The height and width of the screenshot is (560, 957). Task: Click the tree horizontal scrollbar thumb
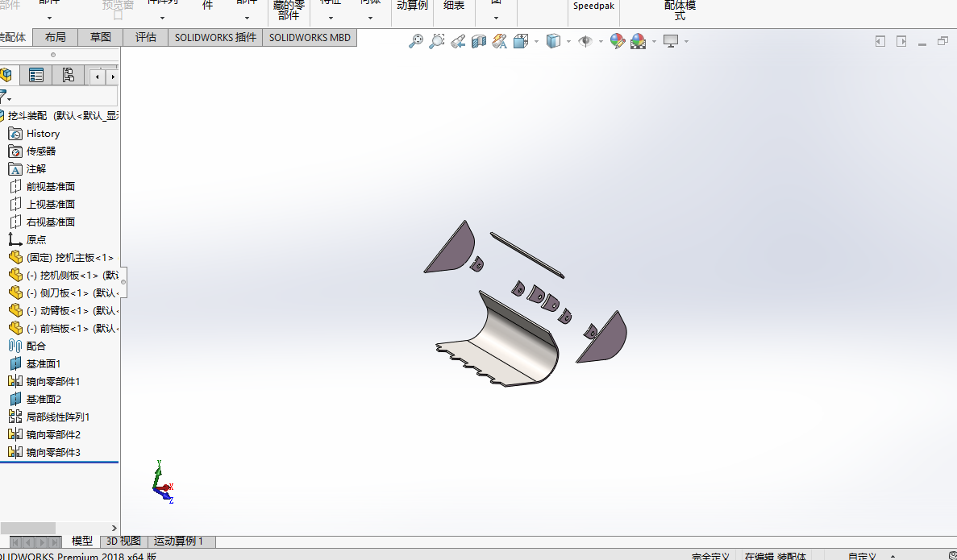tap(27, 528)
